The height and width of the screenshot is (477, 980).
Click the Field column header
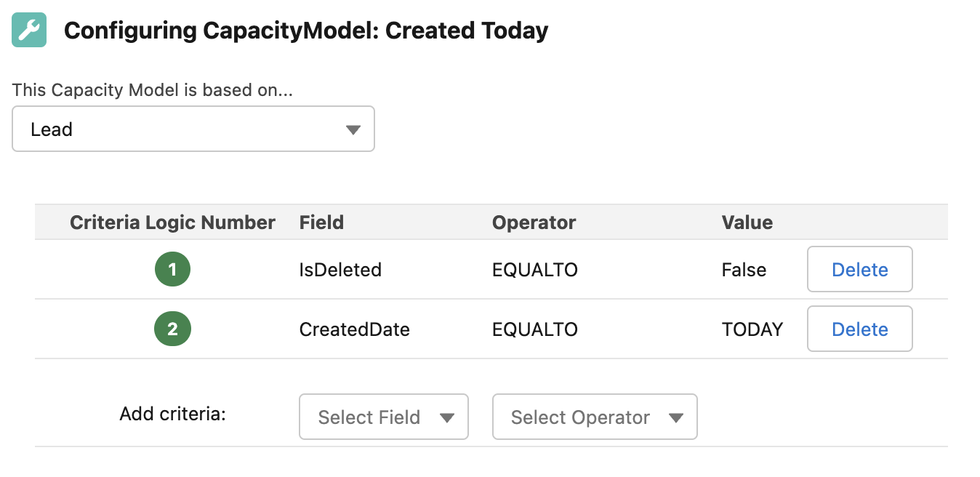click(x=321, y=223)
